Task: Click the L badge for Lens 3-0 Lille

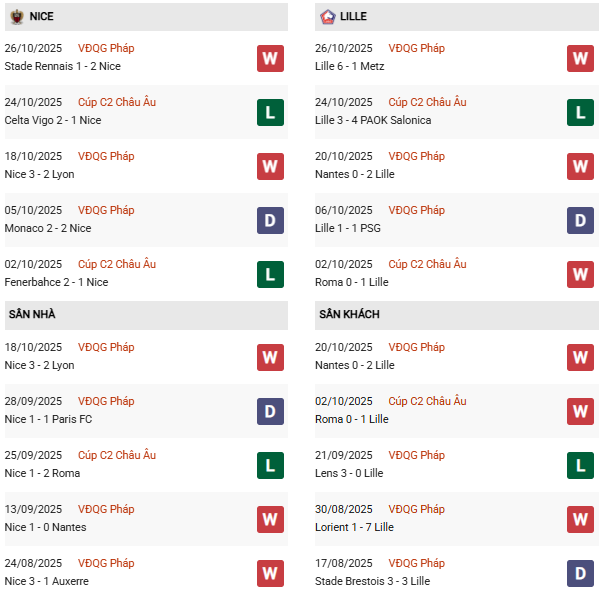Action: point(580,465)
